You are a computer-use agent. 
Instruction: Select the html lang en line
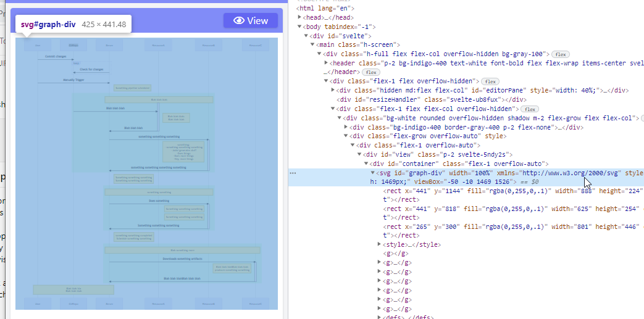[x=325, y=8]
